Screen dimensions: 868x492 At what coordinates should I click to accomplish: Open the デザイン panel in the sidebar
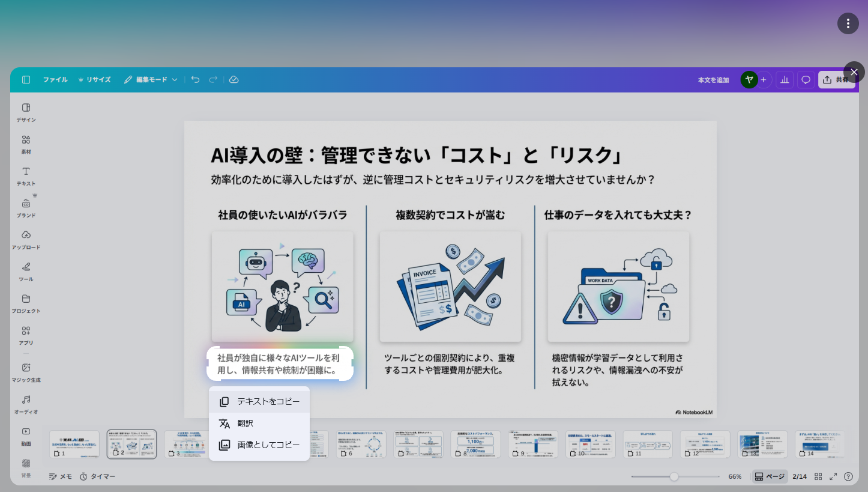point(26,112)
